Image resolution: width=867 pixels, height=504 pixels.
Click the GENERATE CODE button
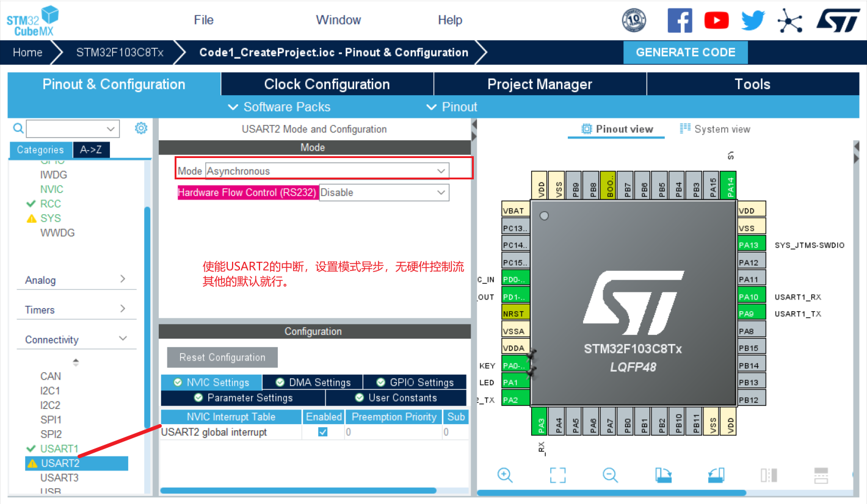686,52
